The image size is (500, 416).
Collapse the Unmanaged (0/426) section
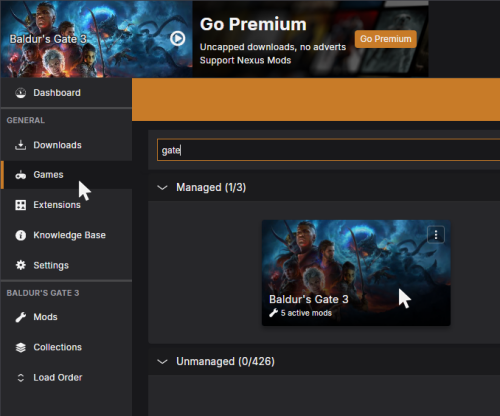(x=162, y=361)
